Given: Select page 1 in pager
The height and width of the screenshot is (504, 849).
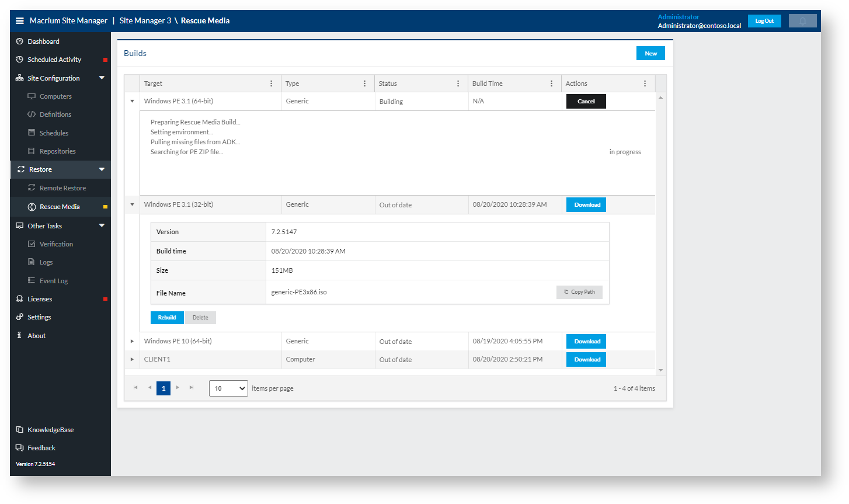Looking at the screenshot, I should (x=163, y=388).
